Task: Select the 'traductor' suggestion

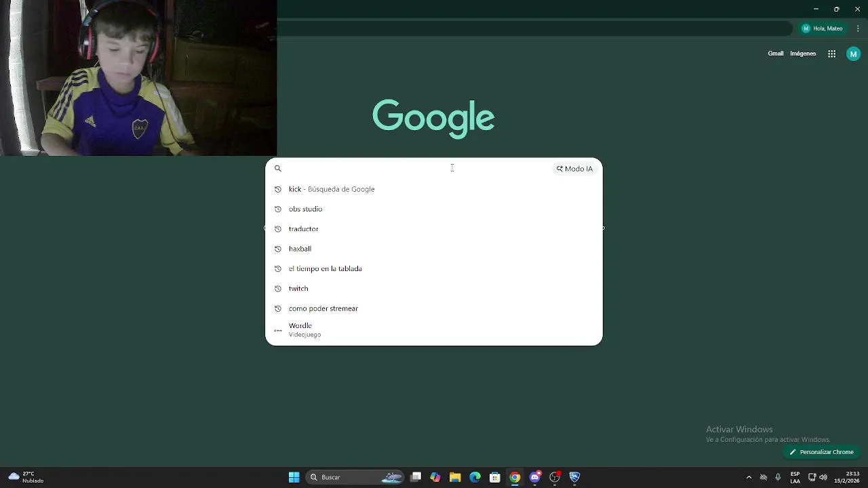Action: click(434, 229)
